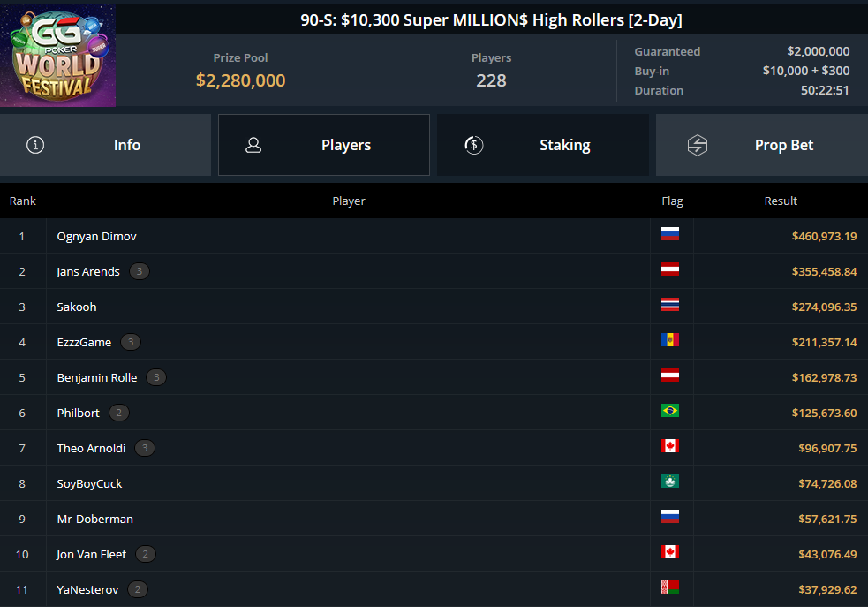The width and height of the screenshot is (868, 607).
Task: Click Philbort's Brazil flag icon
Action: click(x=670, y=410)
